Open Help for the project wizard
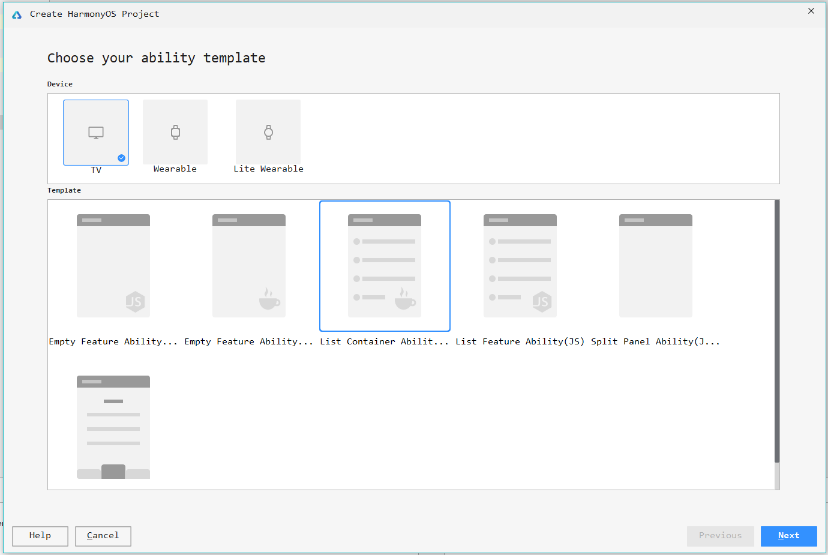 [x=40, y=536]
